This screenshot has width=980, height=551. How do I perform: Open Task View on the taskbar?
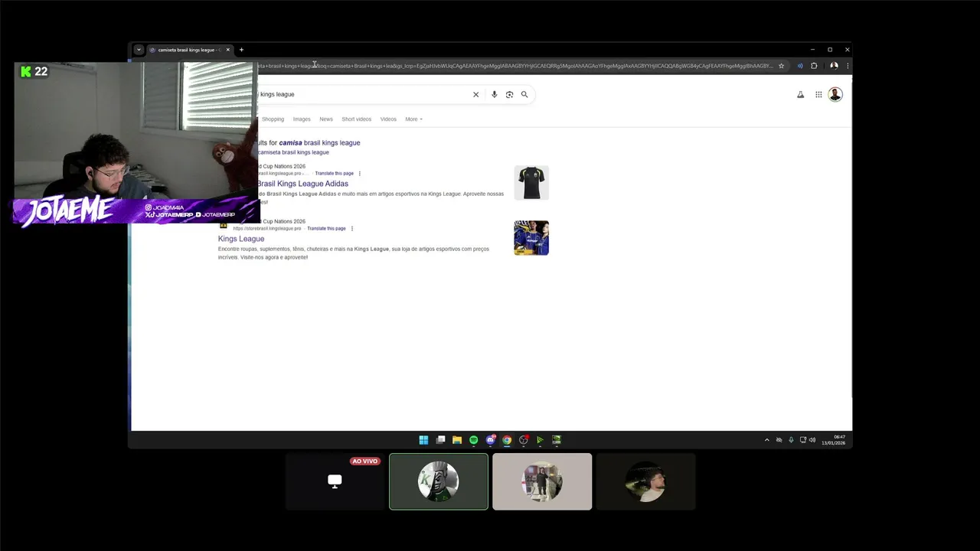440,440
